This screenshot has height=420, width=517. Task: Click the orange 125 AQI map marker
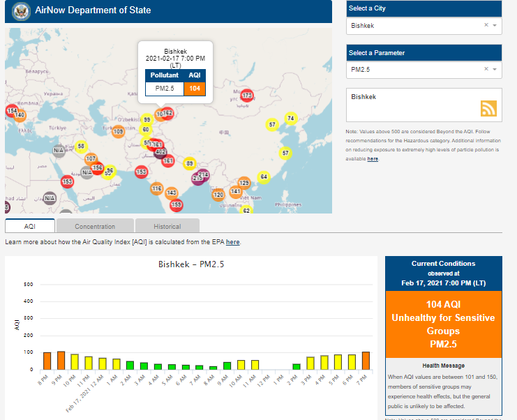point(244,183)
